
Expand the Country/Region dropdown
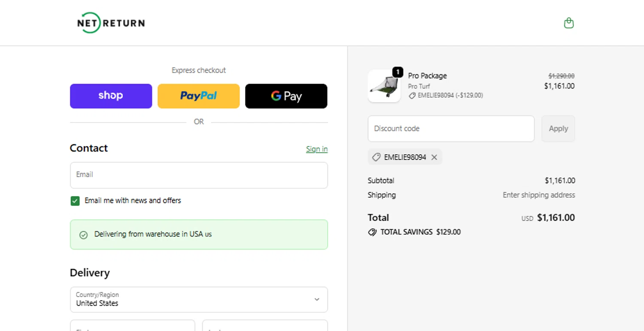[198, 300]
